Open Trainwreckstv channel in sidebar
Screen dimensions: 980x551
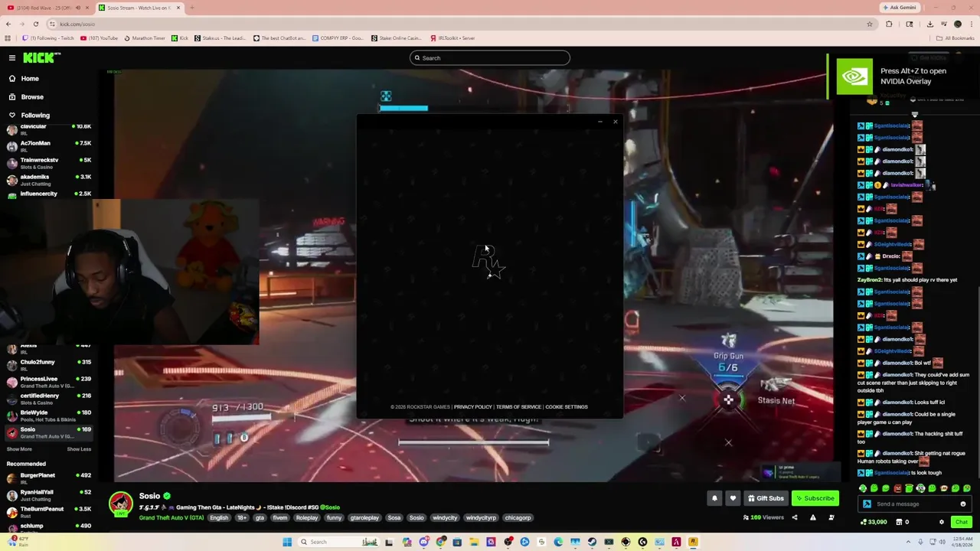47,163
